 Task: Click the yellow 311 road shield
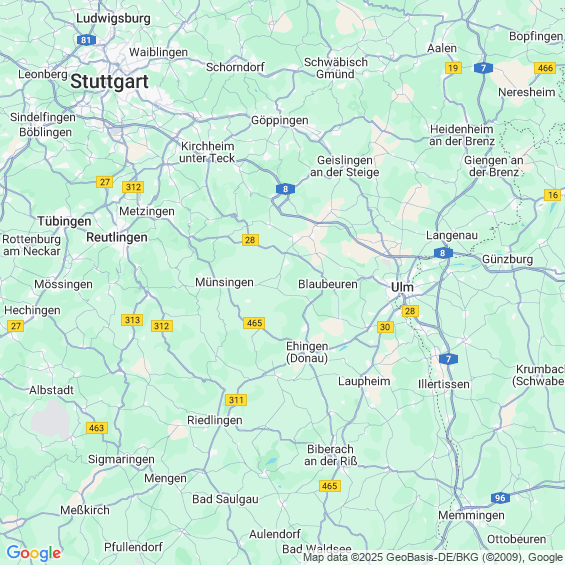(236, 400)
